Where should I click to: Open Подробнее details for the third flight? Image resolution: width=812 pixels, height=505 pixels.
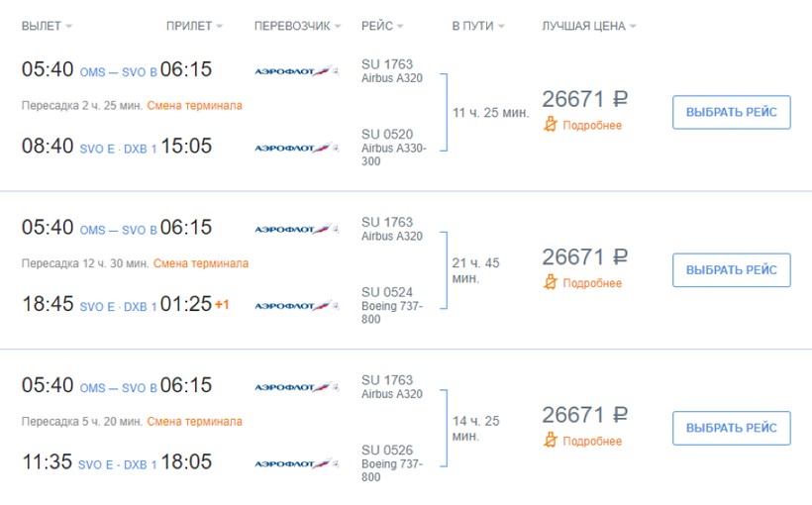pyautogui.click(x=592, y=441)
